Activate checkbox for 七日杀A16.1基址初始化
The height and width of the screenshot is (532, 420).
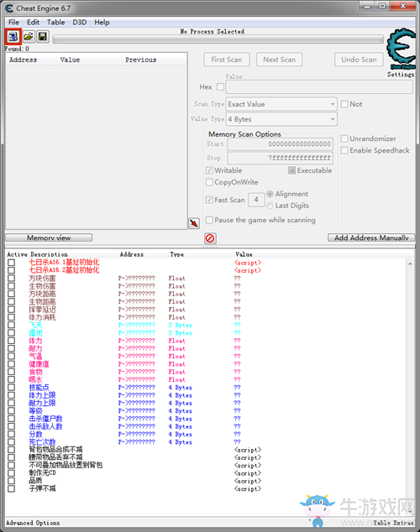12,263
